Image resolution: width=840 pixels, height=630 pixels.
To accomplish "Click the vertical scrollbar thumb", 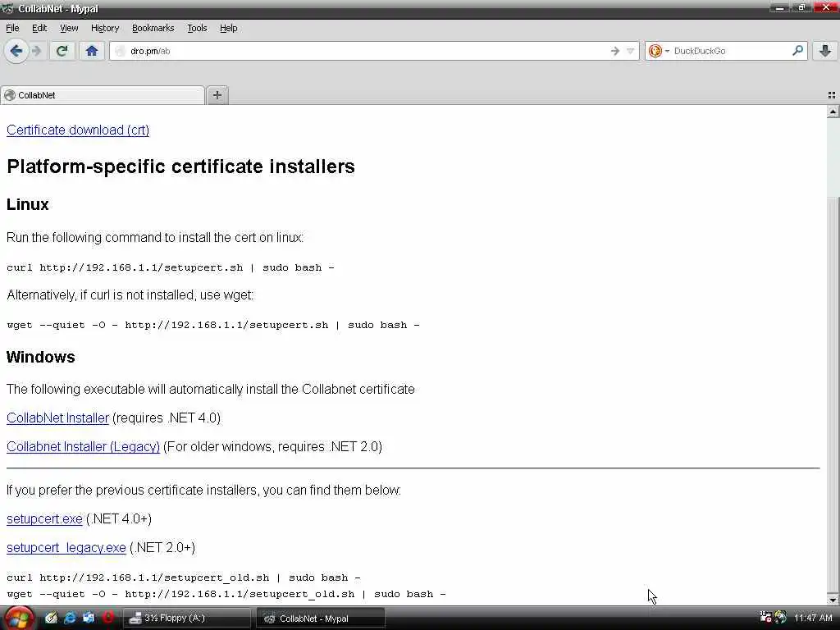I will (833, 394).
